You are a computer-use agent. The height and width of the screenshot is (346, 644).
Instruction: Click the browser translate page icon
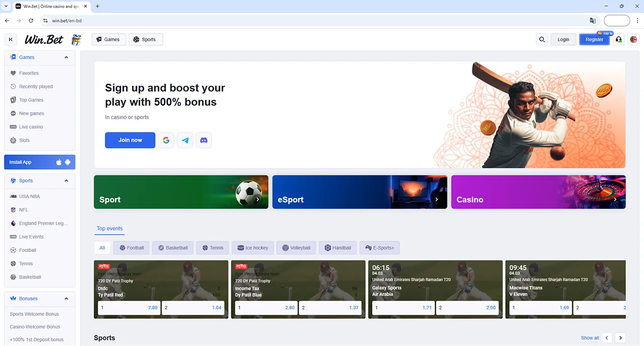click(x=593, y=21)
